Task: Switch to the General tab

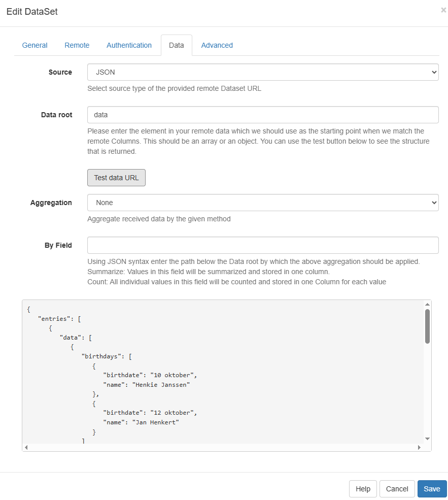Action: coord(35,45)
